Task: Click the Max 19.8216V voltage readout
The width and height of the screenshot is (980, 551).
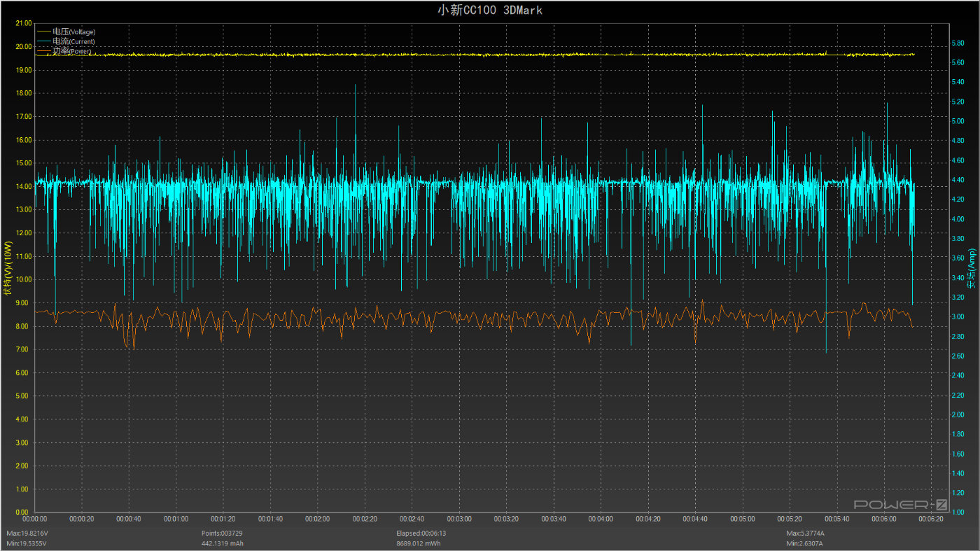Action: 29,533
